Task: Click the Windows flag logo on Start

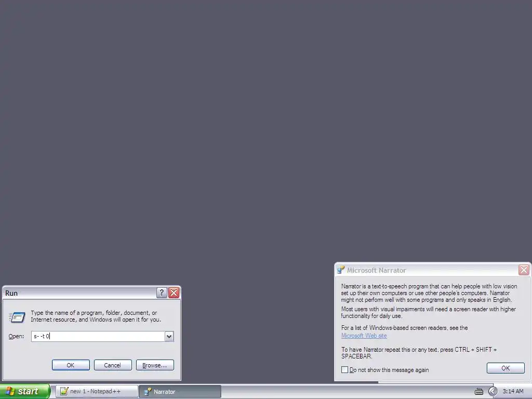Action: click(10, 391)
